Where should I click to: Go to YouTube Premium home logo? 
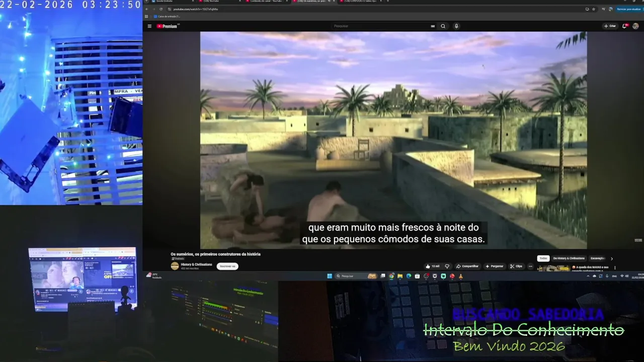[x=167, y=26]
